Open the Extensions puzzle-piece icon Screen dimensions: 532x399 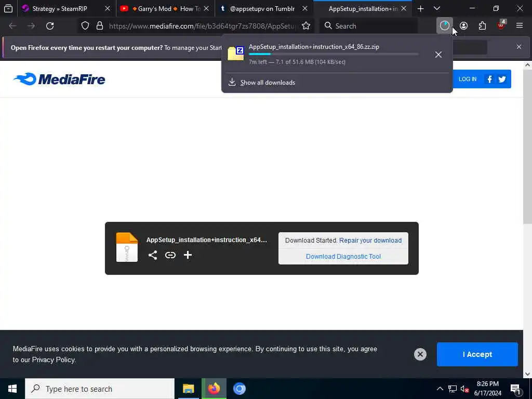pos(483,26)
